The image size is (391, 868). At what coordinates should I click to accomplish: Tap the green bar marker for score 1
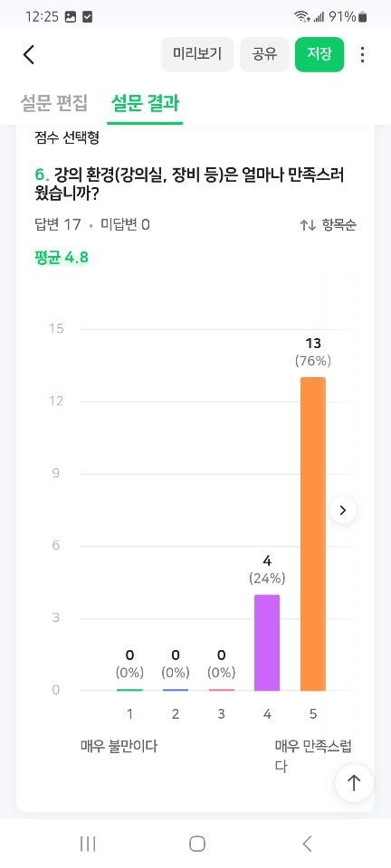click(x=129, y=690)
